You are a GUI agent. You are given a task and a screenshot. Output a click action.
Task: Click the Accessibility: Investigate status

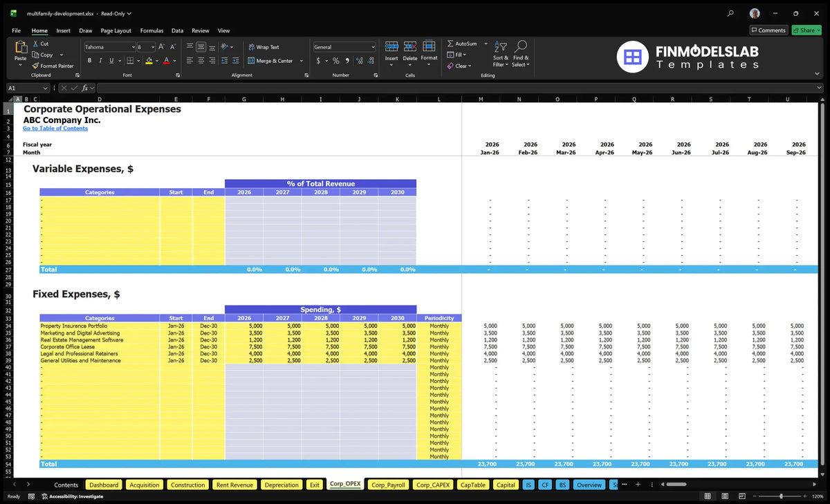72,496
